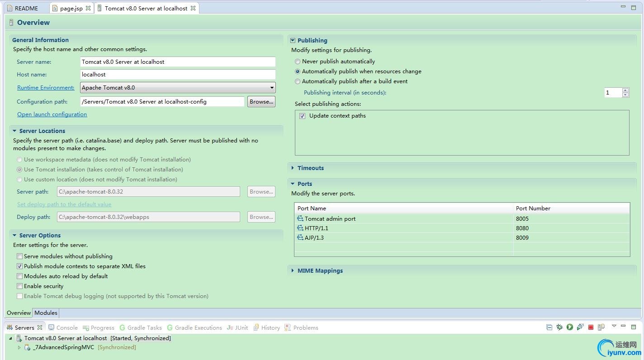Click the HTTP/1.1 port row icon
Screen dimensions: 644x360
tap(300, 228)
